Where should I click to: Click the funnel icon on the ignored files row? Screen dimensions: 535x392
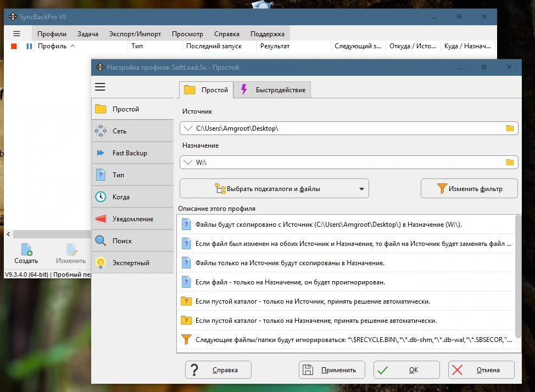[186, 339]
